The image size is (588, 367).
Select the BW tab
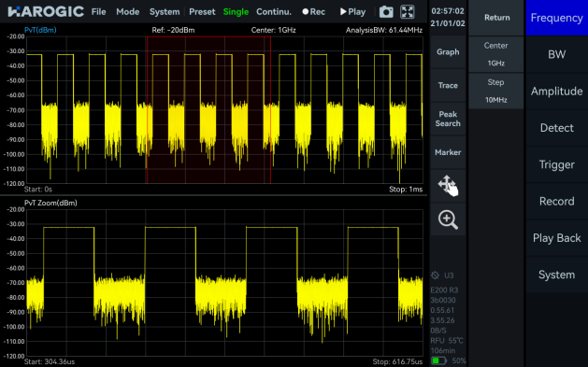coord(557,54)
